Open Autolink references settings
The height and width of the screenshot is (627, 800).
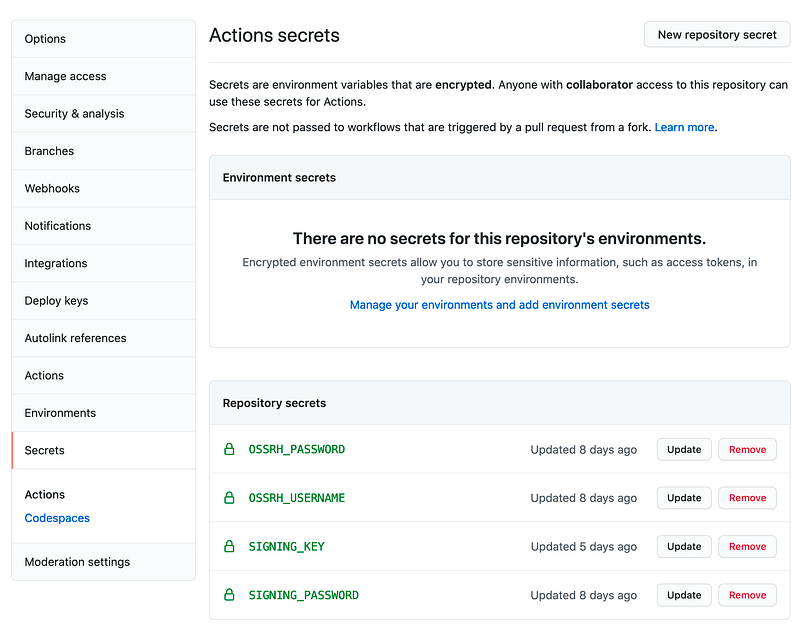tap(104, 338)
